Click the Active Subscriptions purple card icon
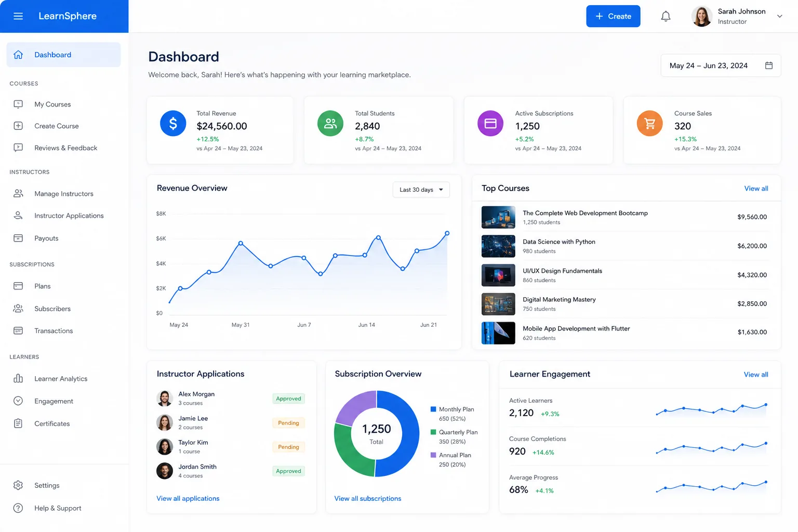 [x=490, y=124]
